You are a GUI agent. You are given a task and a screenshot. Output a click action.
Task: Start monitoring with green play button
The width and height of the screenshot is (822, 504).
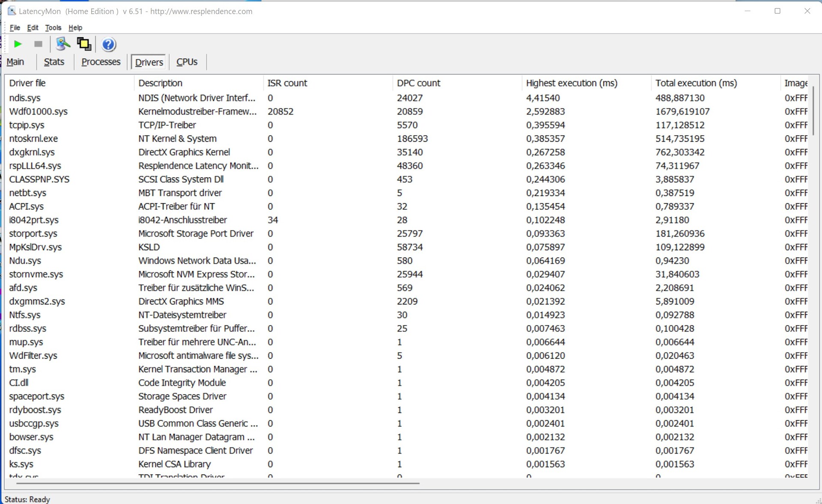(x=18, y=44)
